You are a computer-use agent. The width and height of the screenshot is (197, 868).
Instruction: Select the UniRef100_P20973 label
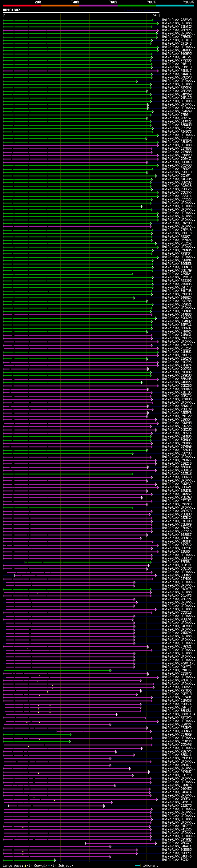[x=177, y=132]
